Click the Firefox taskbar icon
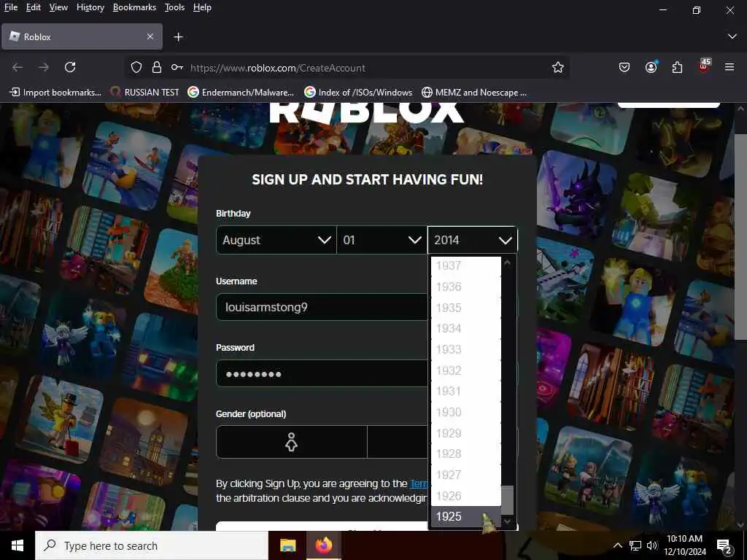Image resolution: width=747 pixels, height=560 pixels. click(323, 545)
